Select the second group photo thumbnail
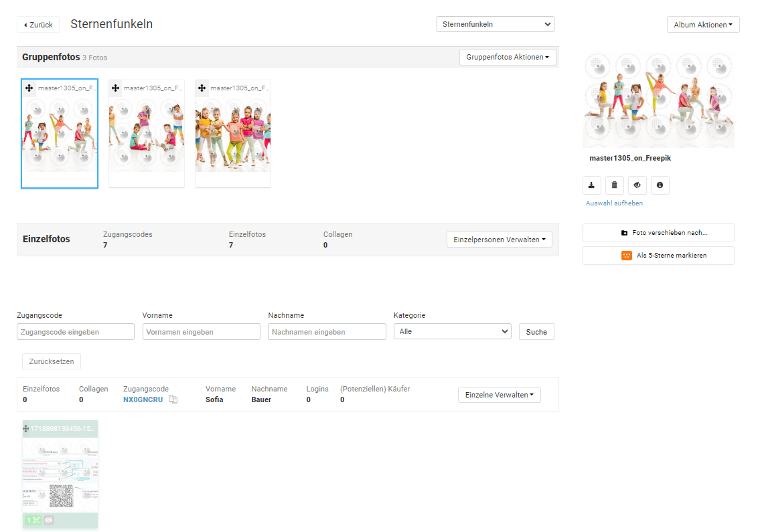The width and height of the screenshot is (758, 532). coord(147,133)
